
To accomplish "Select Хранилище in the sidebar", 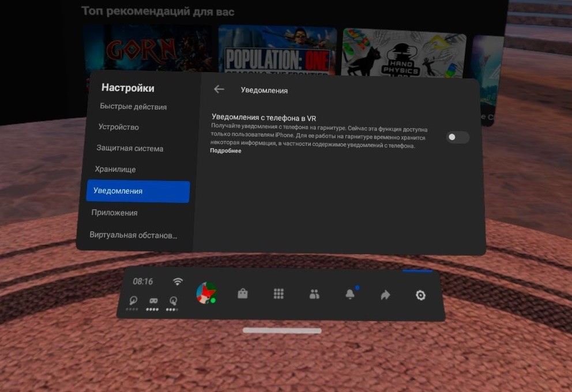I will pyautogui.click(x=115, y=169).
